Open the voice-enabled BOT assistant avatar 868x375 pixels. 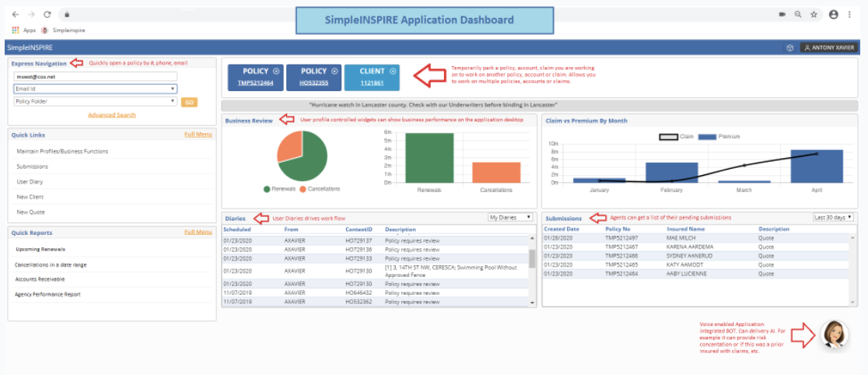(x=835, y=335)
